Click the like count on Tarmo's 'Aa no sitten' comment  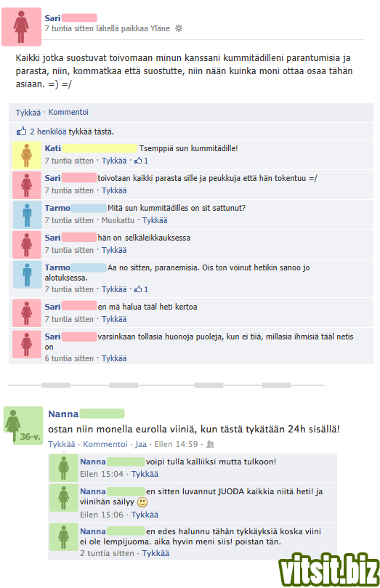tap(141, 289)
